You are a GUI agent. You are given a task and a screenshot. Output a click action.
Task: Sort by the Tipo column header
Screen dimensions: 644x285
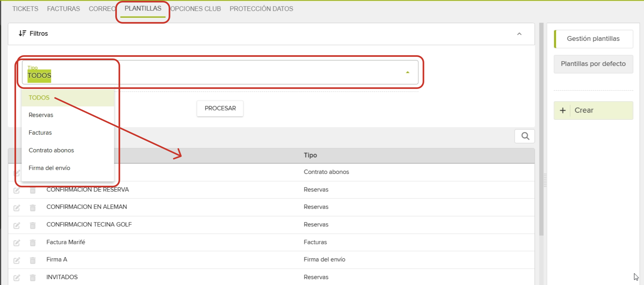(x=310, y=155)
